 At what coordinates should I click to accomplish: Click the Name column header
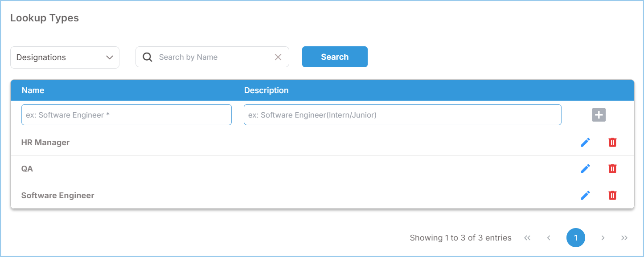point(33,90)
